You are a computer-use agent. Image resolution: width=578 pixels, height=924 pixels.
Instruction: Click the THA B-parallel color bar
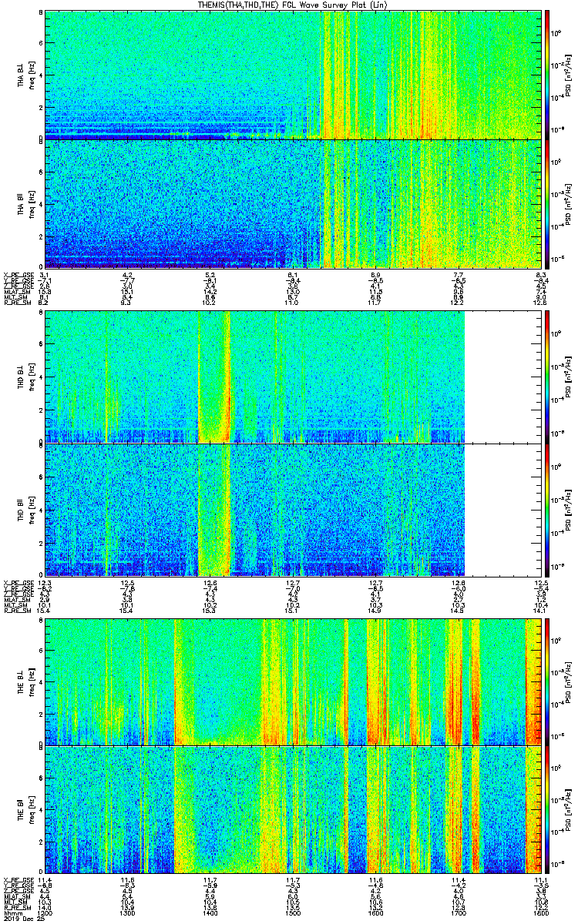546,203
